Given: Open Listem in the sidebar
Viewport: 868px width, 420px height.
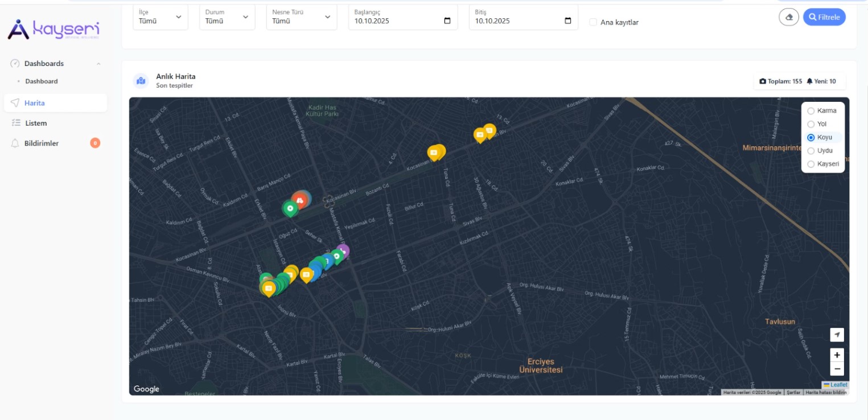Looking at the screenshot, I should click(x=36, y=123).
